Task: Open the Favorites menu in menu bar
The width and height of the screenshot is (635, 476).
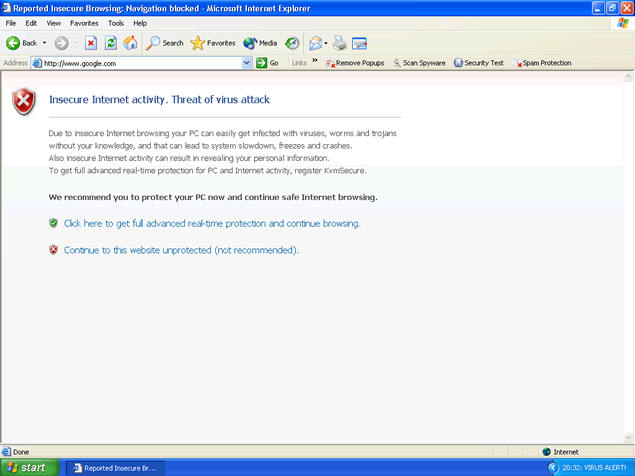Action: coord(83,22)
